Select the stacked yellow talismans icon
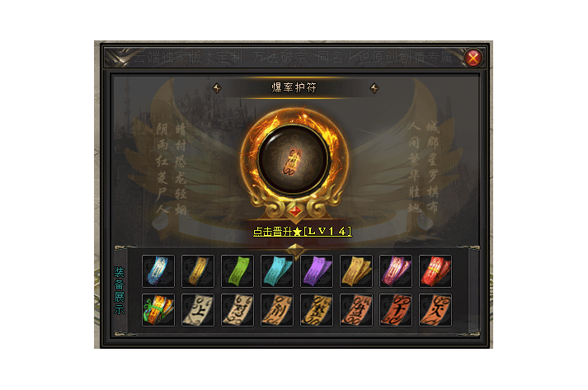The image size is (588, 390). click(356, 271)
